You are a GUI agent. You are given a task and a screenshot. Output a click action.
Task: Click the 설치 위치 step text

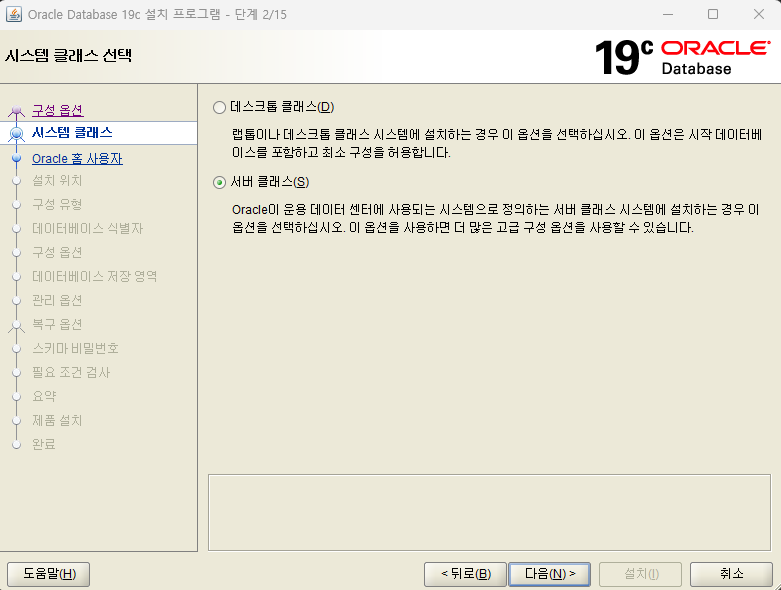point(57,180)
